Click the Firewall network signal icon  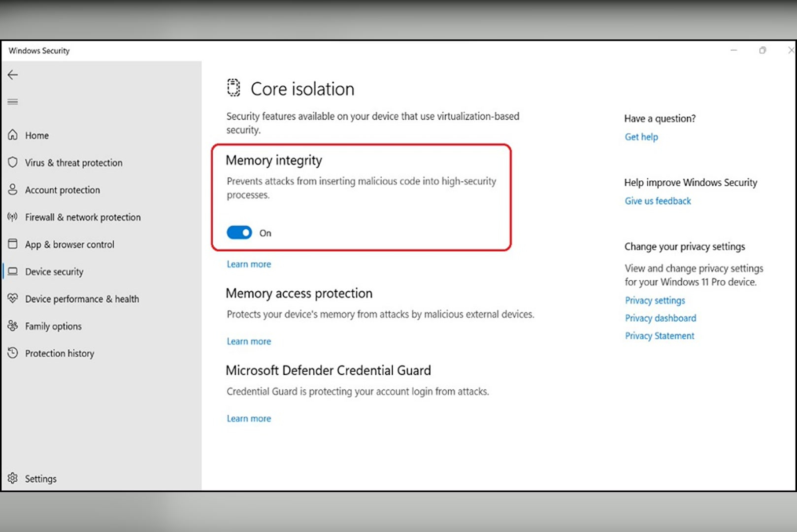click(x=13, y=217)
